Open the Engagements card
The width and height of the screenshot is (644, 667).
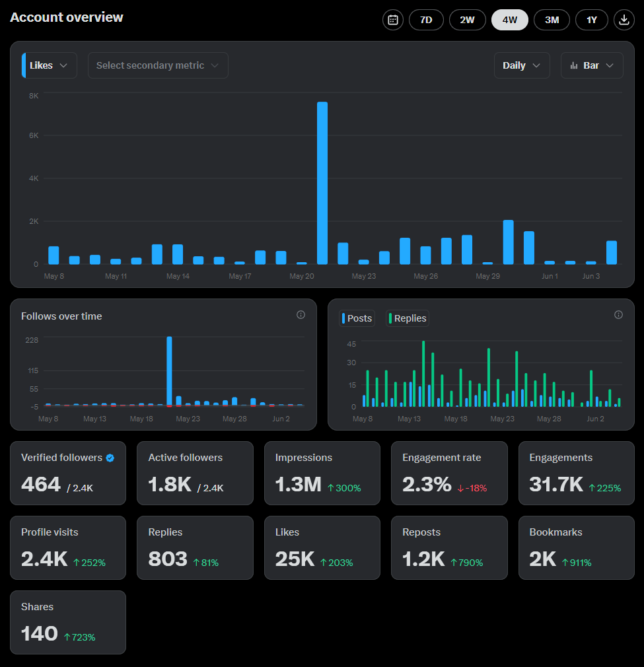click(x=577, y=473)
